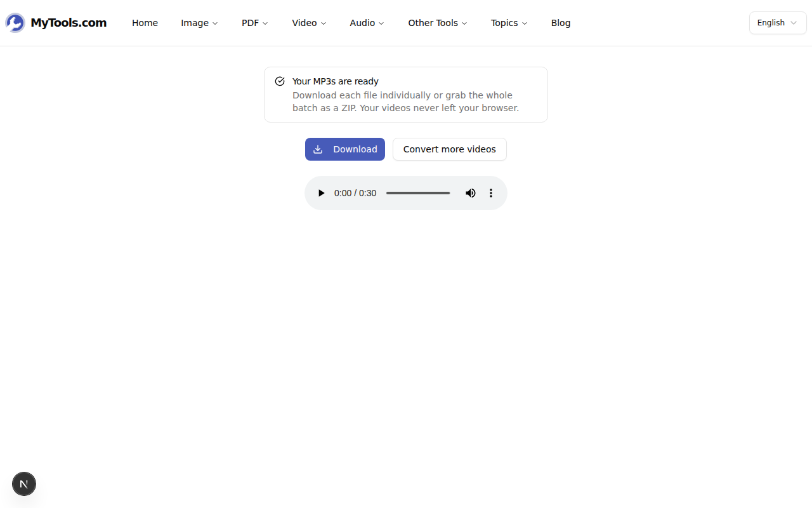Viewport: 812px width, 508px height.
Task: Click the 0:00 / 0:30 time display
Action: point(355,193)
